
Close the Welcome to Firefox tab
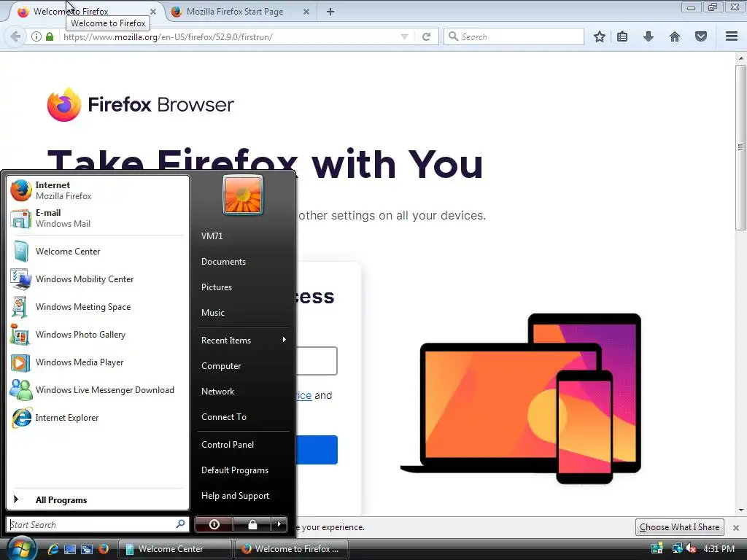pos(153,12)
